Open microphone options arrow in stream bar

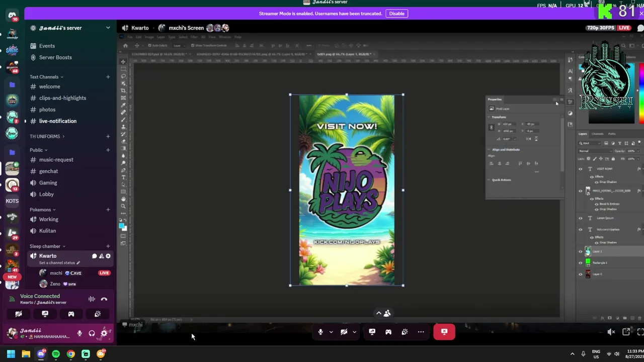tap(331, 332)
